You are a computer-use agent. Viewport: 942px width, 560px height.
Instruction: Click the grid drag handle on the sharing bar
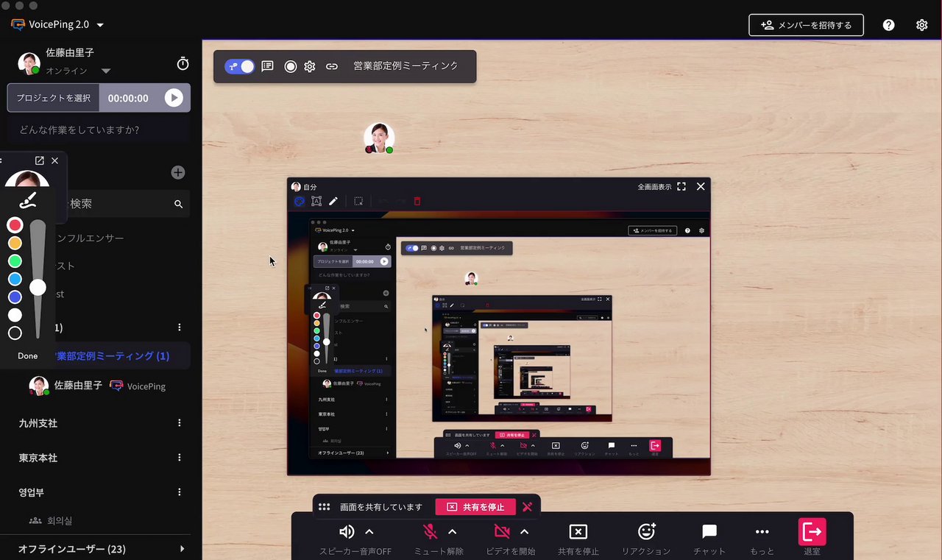coord(325,507)
